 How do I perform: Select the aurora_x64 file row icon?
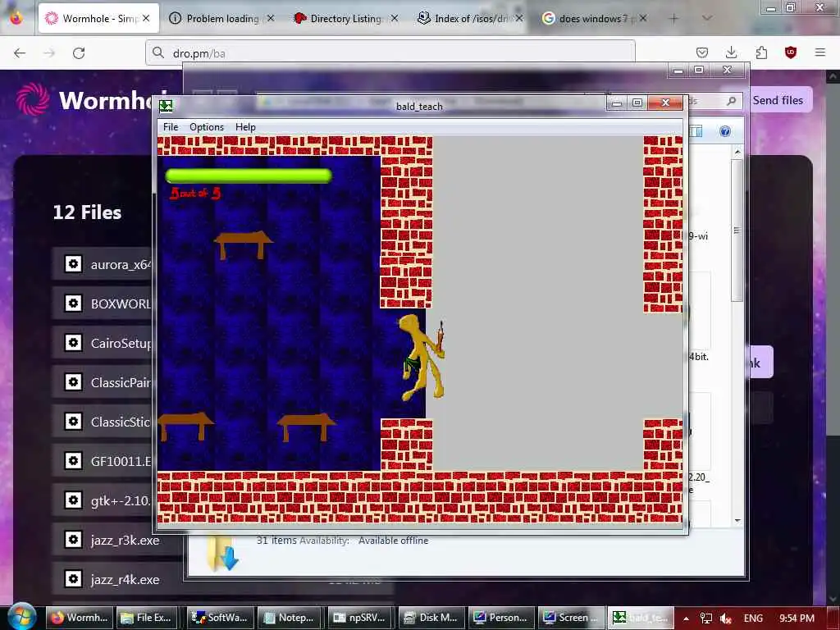tap(73, 263)
